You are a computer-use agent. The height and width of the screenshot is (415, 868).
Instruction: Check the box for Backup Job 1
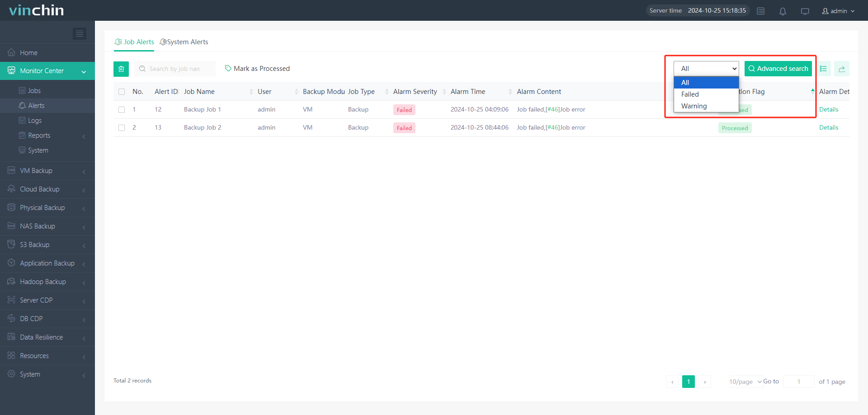[x=122, y=110]
